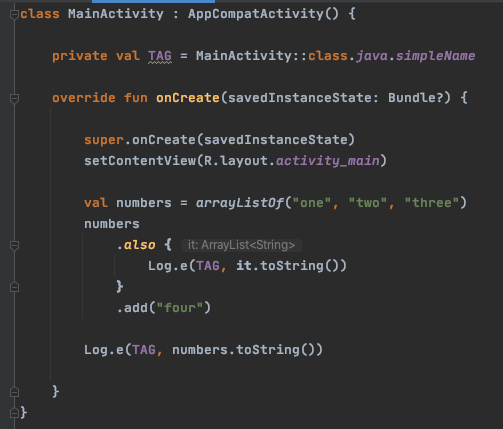
Task: Click fold end marker beside also closing brace
Action: click(x=14, y=287)
